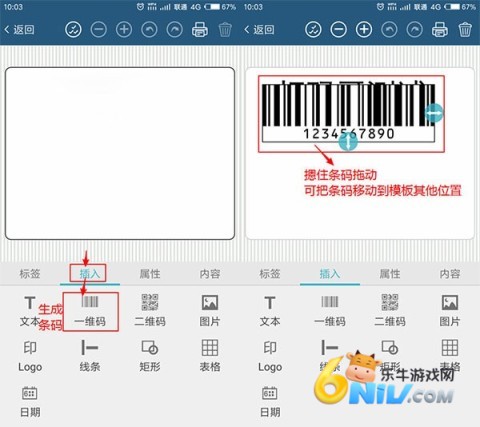
Task: Tap zoom-out minus icon in right screen toolbar
Action: tap(339, 30)
